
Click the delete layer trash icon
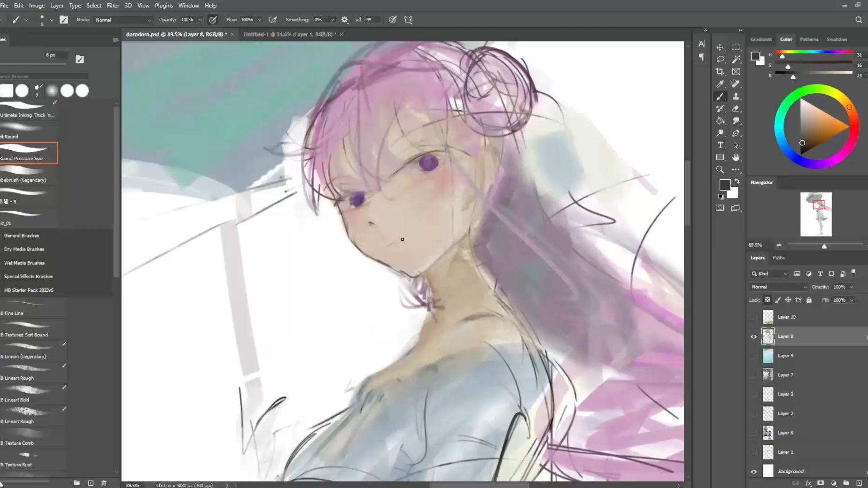[x=104, y=483]
